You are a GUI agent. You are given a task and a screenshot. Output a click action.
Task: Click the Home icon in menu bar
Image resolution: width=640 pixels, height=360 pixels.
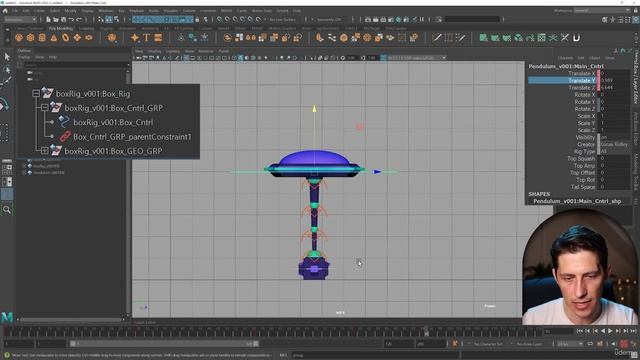coord(5,11)
